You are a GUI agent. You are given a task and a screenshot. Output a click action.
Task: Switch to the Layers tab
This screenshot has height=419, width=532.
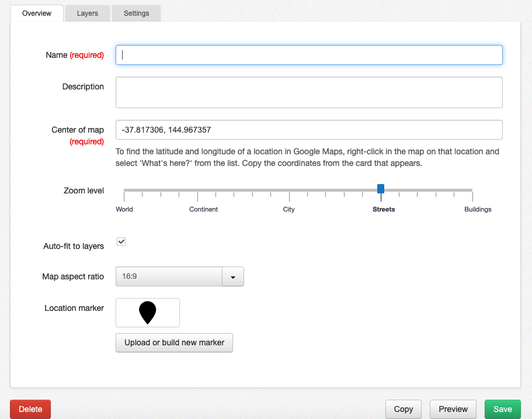tap(87, 13)
